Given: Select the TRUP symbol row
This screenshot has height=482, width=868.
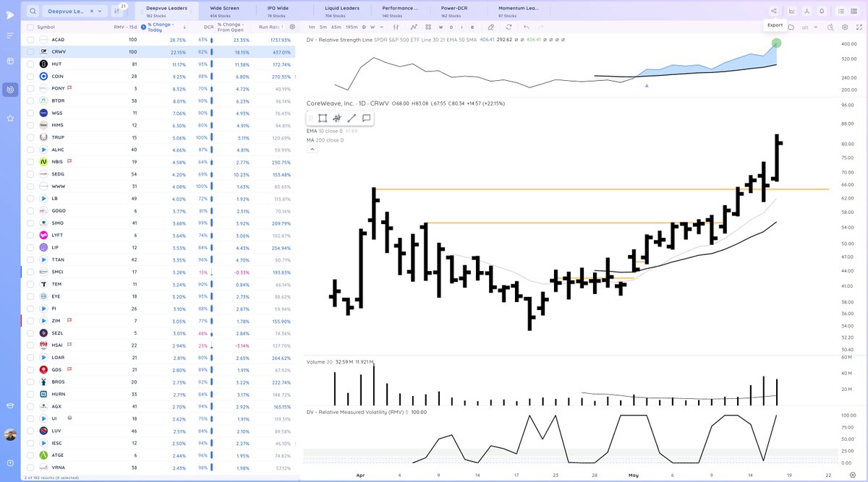Looking at the screenshot, I should [x=158, y=137].
